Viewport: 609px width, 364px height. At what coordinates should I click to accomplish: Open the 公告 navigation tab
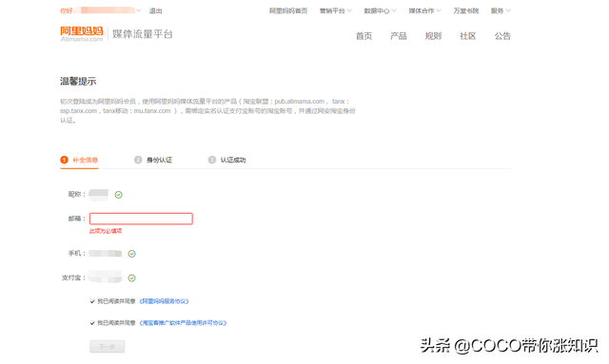point(502,36)
